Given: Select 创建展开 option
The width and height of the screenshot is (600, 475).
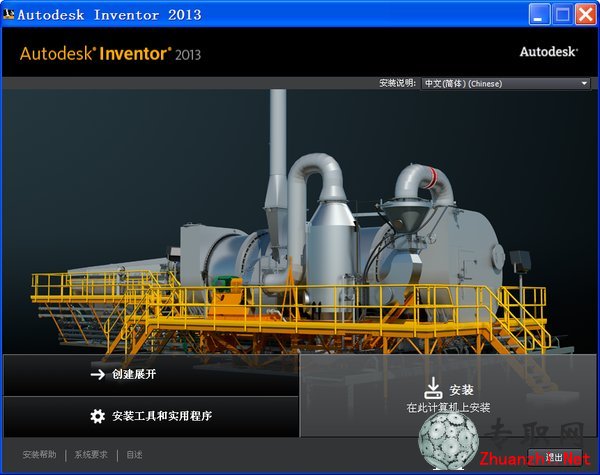Looking at the screenshot, I should tap(151, 375).
